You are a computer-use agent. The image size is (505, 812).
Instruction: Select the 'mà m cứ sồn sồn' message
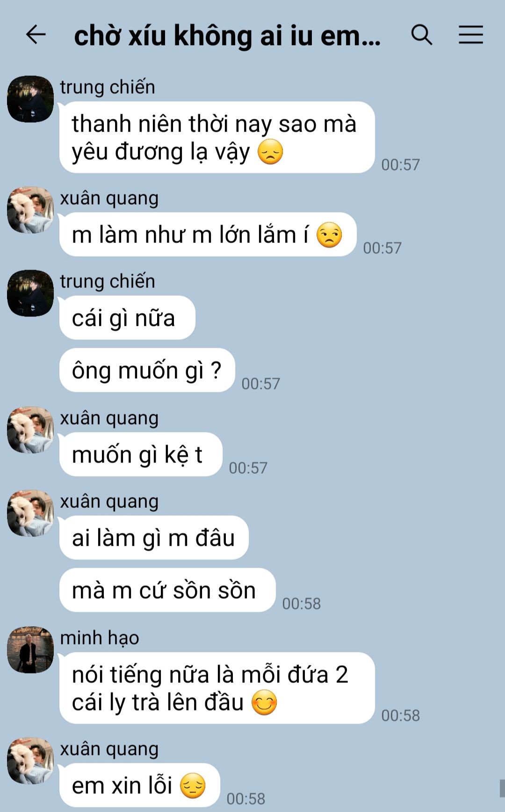[167, 590]
